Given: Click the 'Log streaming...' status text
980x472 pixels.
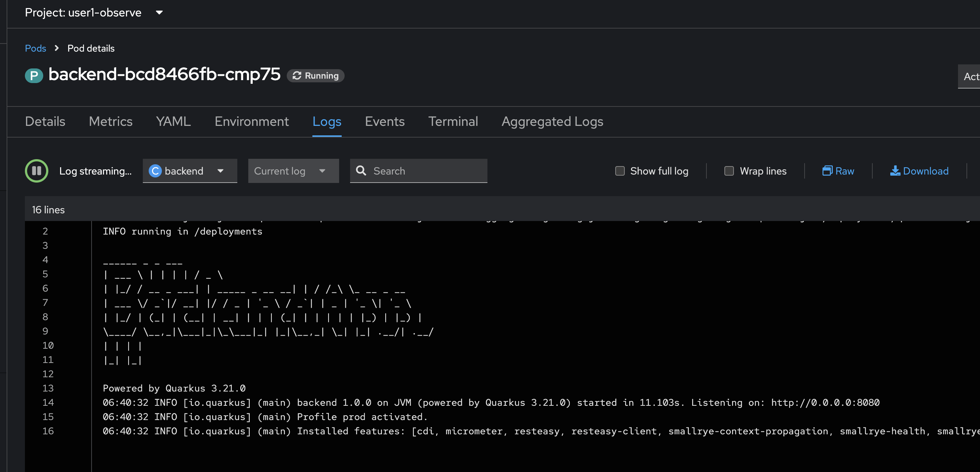Looking at the screenshot, I should point(95,171).
